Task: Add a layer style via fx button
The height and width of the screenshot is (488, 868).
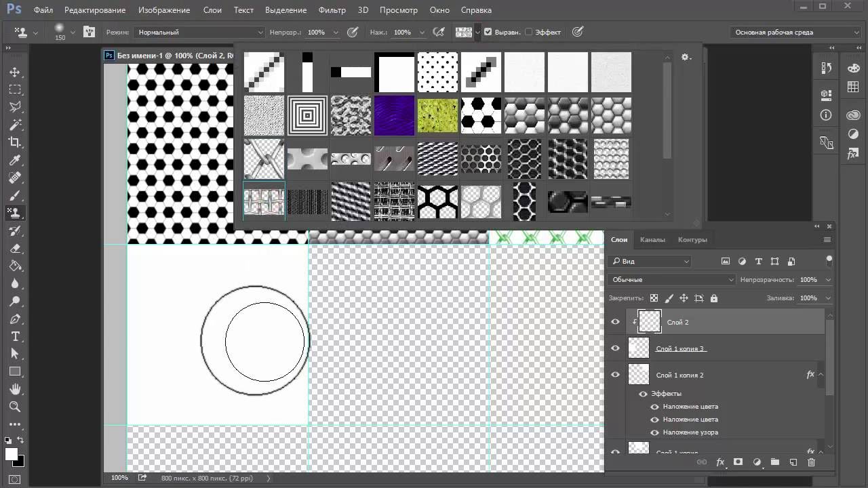Action: click(x=720, y=462)
